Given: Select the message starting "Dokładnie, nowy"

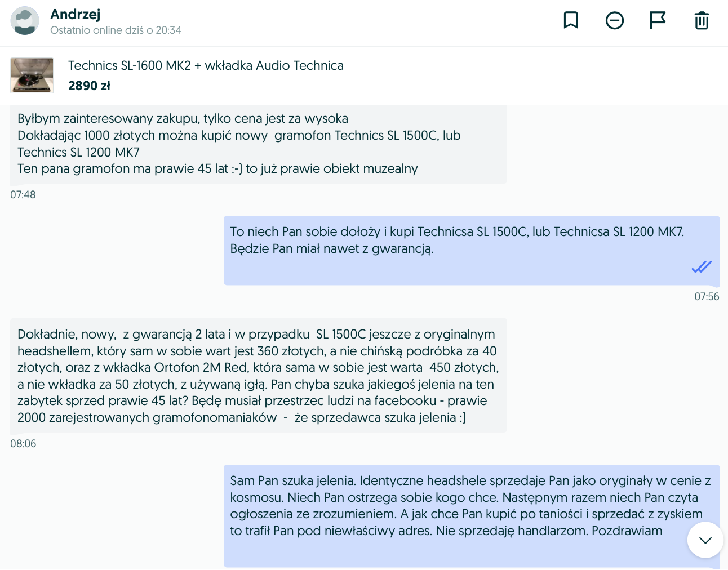Looking at the screenshot, I should click(258, 376).
